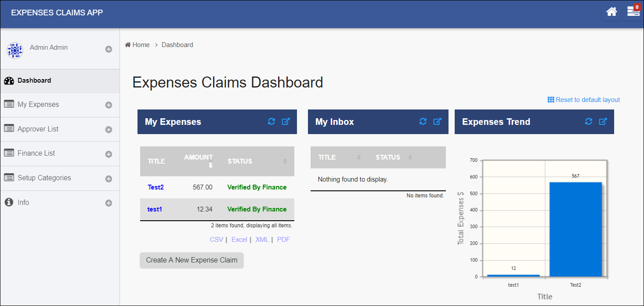Expand the Approver List sidebar menu

tap(109, 130)
